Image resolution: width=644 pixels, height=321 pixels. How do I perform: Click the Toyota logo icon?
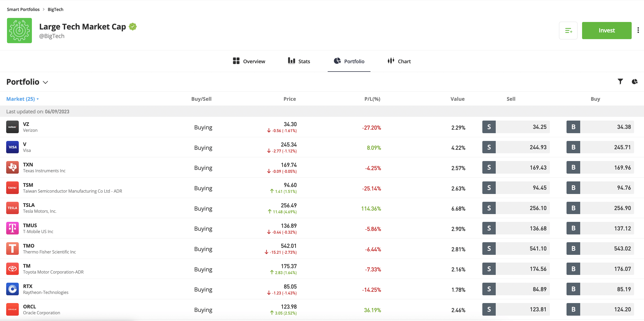12,269
